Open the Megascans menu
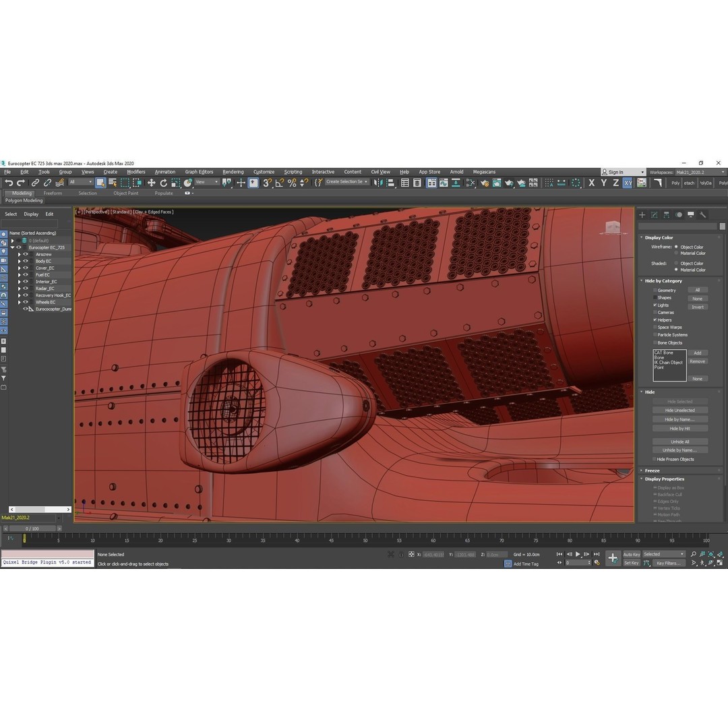Image resolution: width=728 pixels, height=728 pixels. 484,172
